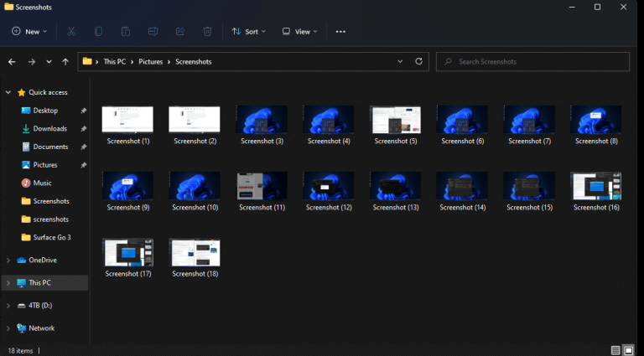Click the Screenshot (7) file name

click(529, 141)
